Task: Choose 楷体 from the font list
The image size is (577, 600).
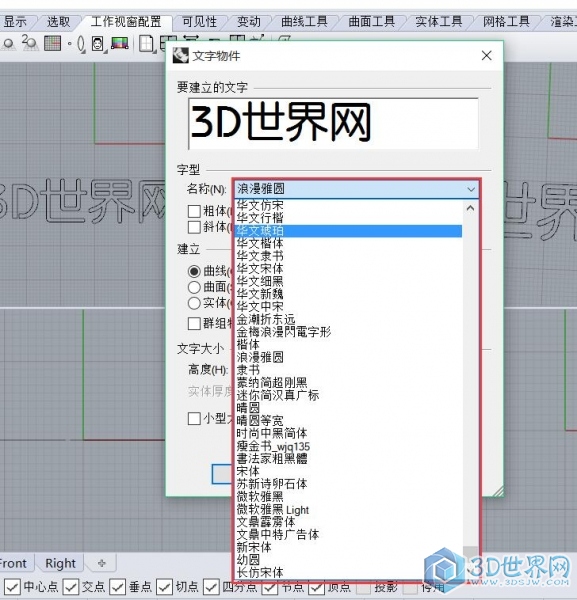Action: tap(349, 344)
